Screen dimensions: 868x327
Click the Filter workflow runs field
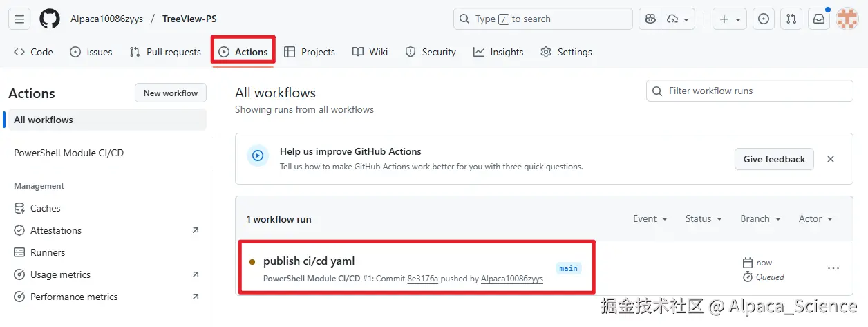click(x=750, y=91)
